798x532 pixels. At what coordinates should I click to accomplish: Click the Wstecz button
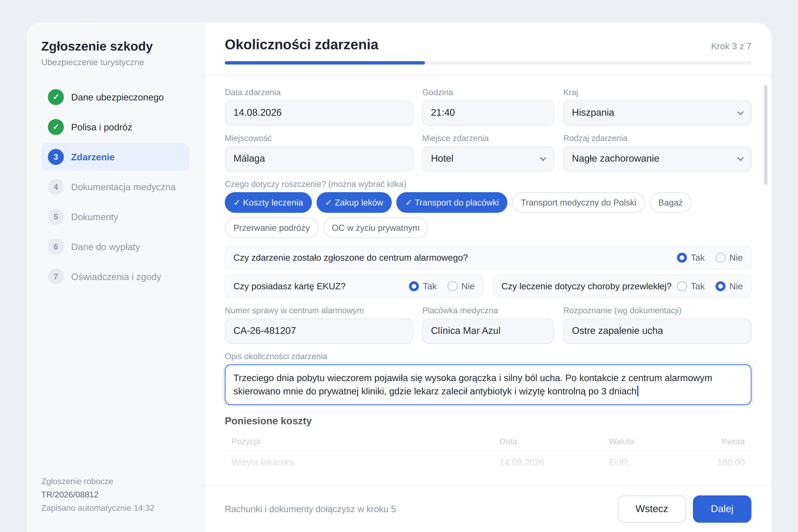(651, 509)
